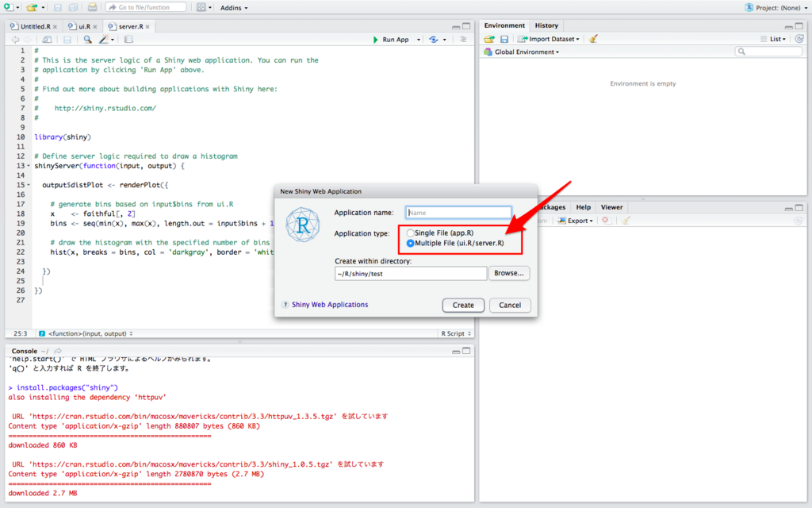The height and width of the screenshot is (508, 812).
Task: Open the recent files dropdown arrow
Action: click(43, 8)
